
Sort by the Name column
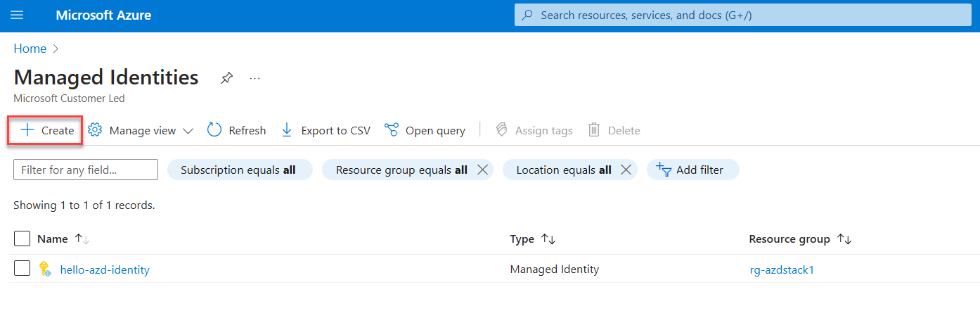pyautogui.click(x=82, y=239)
